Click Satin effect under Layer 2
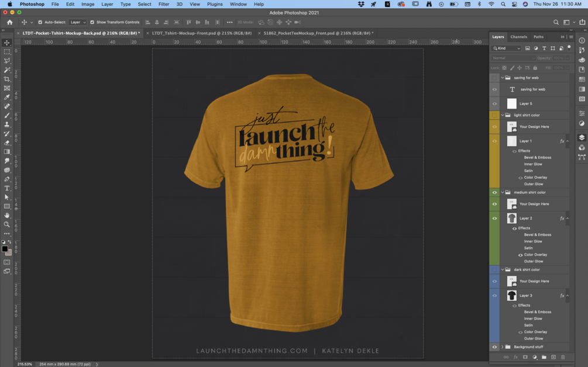 (528, 248)
